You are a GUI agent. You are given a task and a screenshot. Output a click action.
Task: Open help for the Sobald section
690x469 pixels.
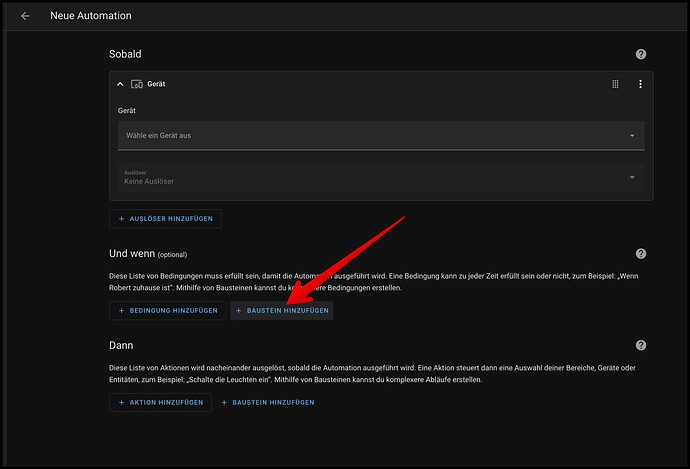pyautogui.click(x=641, y=54)
